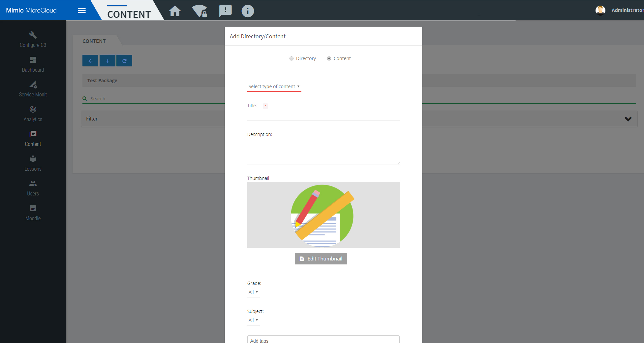Open the Dashboard sidebar icon
The image size is (644, 343).
point(33,60)
